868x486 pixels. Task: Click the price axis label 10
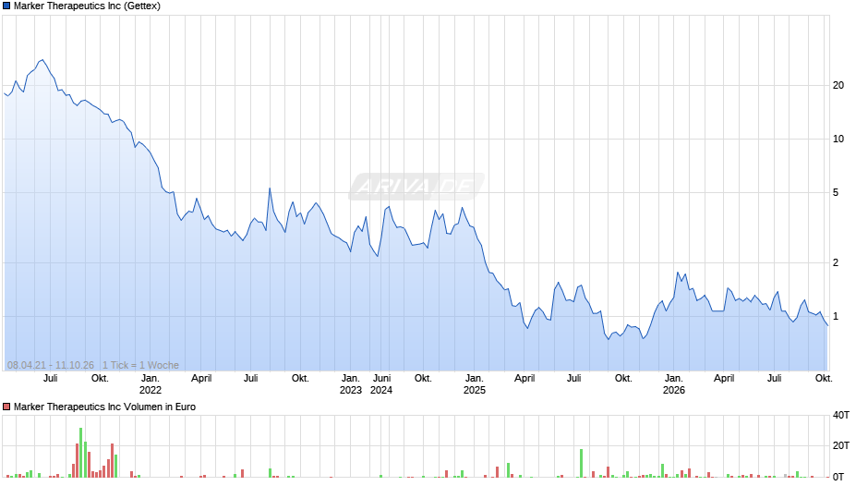click(838, 140)
